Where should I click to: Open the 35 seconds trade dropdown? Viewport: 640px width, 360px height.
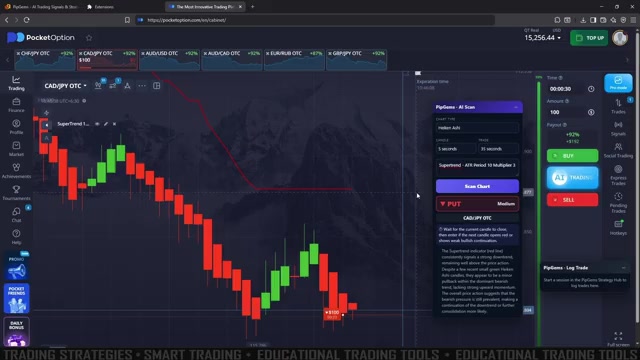pyautogui.click(x=498, y=149)
